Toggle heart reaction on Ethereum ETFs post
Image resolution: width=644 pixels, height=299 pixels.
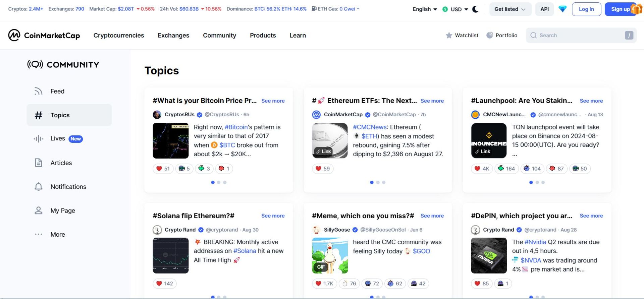click(x=322, y=169)
